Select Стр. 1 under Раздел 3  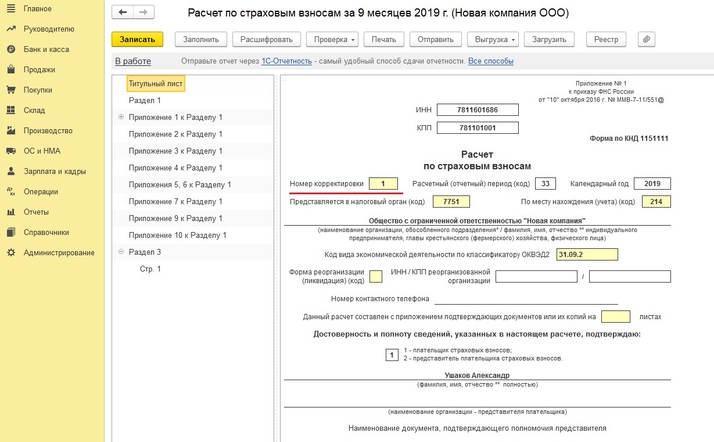tap(150, 269)
